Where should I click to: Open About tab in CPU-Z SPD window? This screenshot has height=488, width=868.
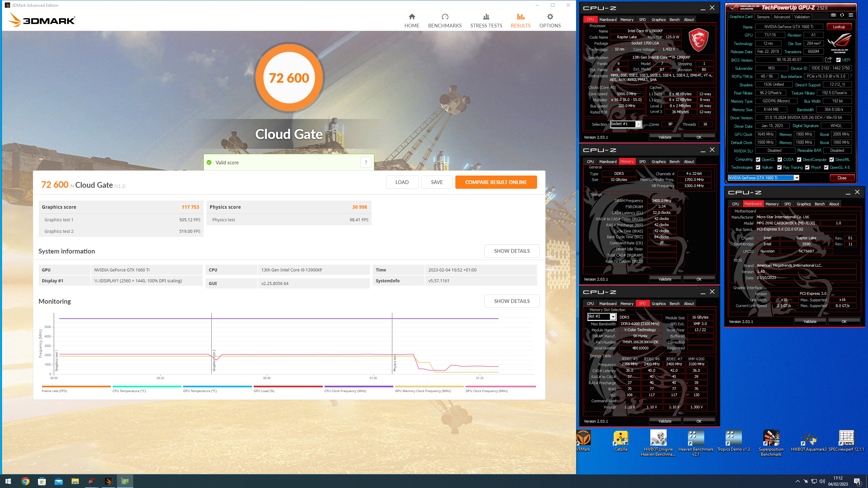(x=689, y=304)
